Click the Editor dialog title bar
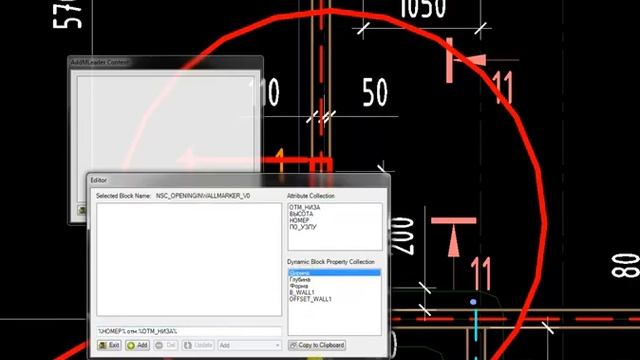640x360 pixels. point(238,180)
